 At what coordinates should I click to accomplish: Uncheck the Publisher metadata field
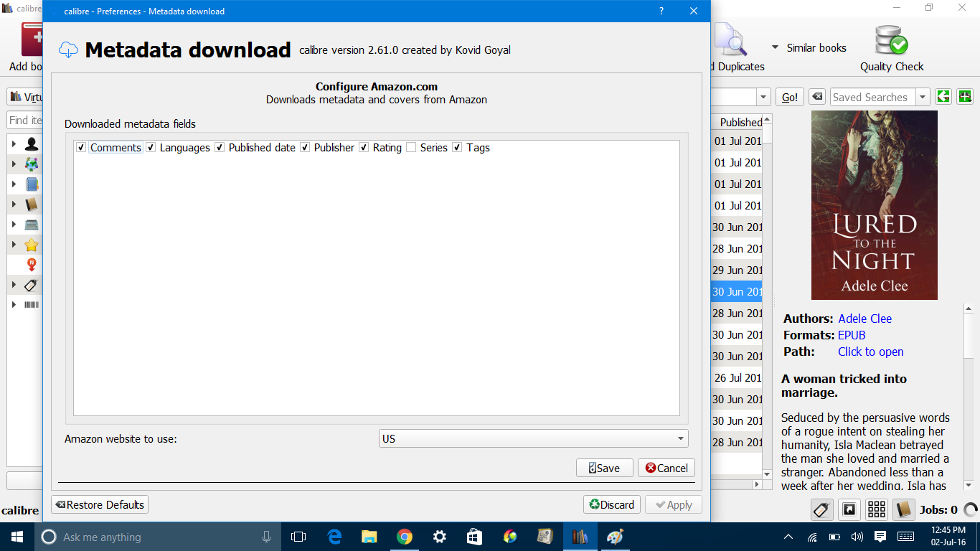(x=305, y=148)
